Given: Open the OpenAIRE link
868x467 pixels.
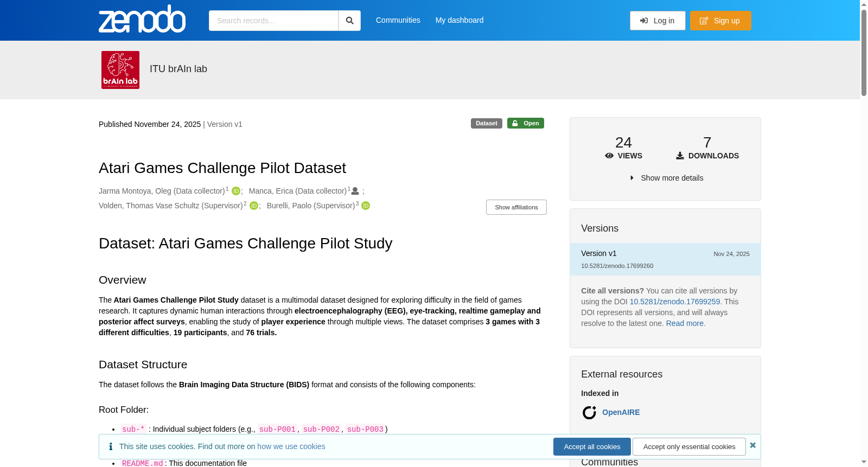Looking at the screenshot, I should (621, 412).
